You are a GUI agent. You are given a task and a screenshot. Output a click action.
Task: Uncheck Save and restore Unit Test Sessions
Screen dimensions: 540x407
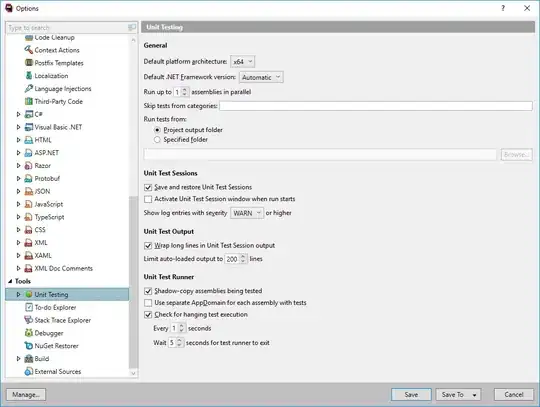(148, 187)
